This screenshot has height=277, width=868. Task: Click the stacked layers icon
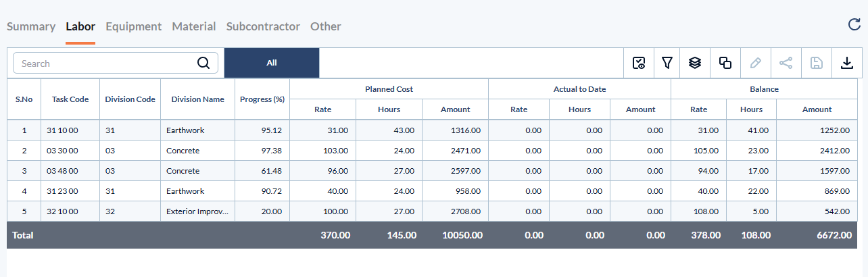(x=695, y=63)
